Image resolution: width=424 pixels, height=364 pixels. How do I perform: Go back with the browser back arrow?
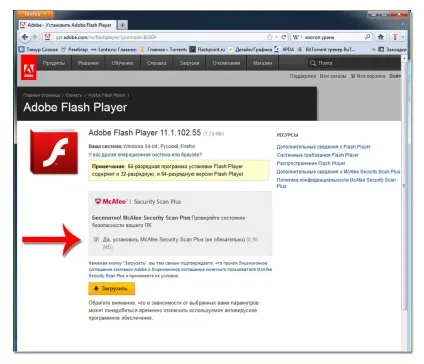tap(24, 37)
